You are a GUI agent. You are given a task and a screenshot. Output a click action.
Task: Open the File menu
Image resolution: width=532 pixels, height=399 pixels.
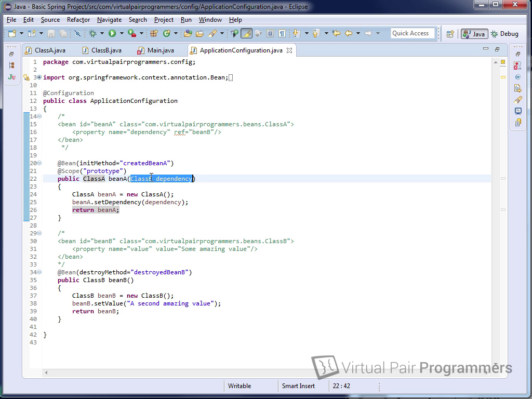click(x=11, y=20)
